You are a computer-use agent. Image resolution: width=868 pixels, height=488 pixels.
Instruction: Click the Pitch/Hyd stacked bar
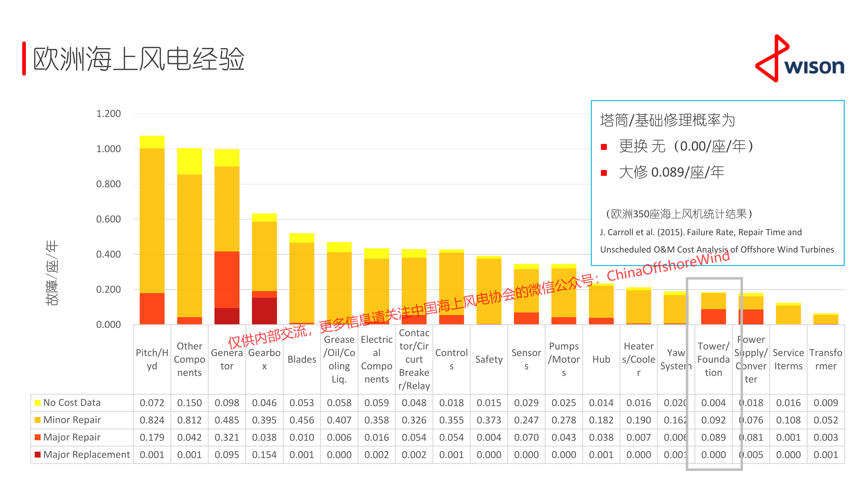[x=152, y=230]
